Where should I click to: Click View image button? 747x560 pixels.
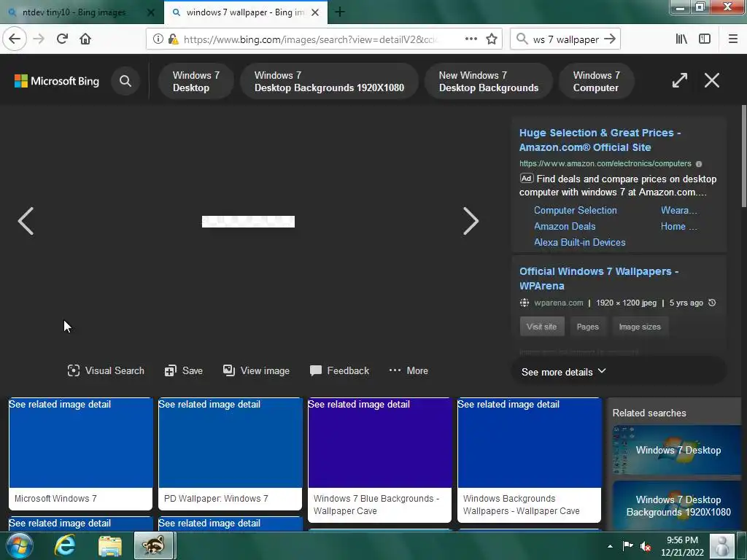(256, 370)
